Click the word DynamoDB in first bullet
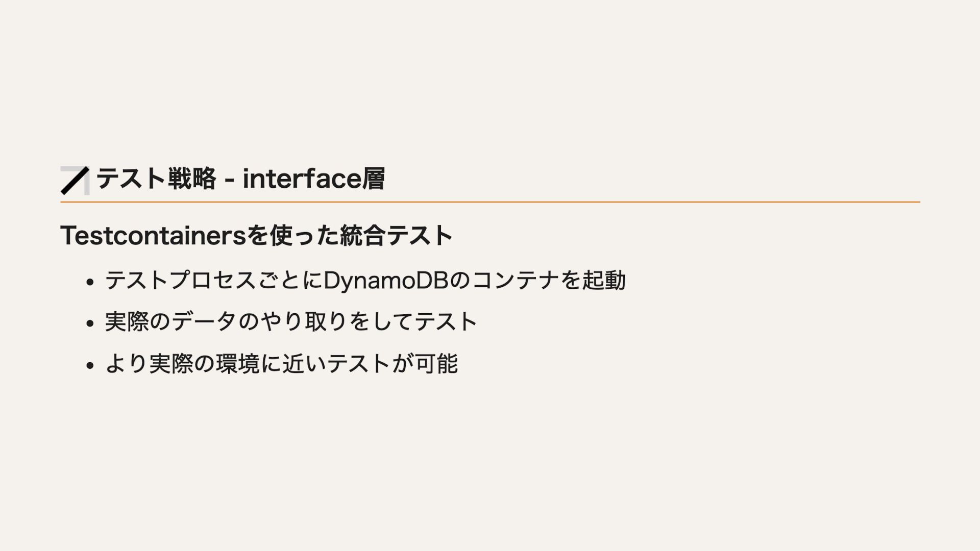980x551 pixels. click(x=386, y=281)
